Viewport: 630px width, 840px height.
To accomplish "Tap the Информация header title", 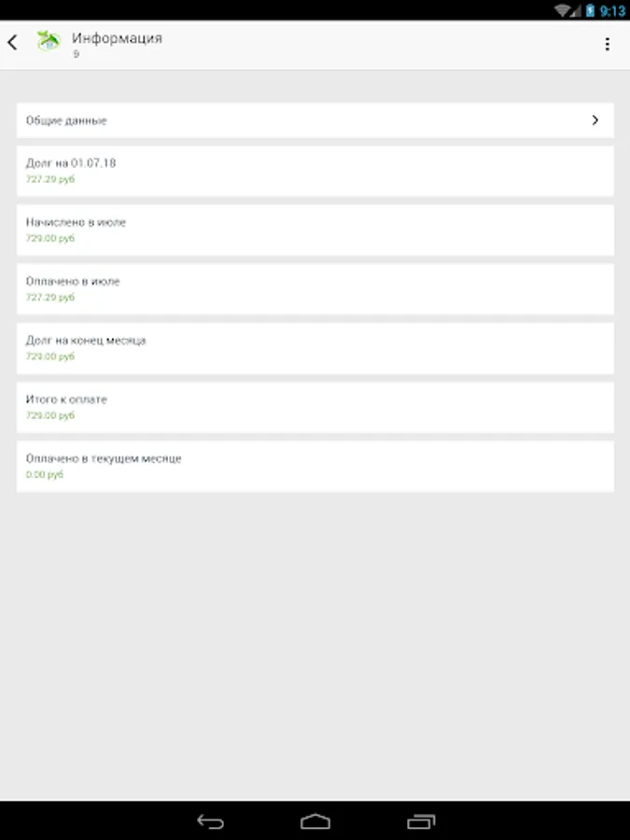I will click(117, 38).
